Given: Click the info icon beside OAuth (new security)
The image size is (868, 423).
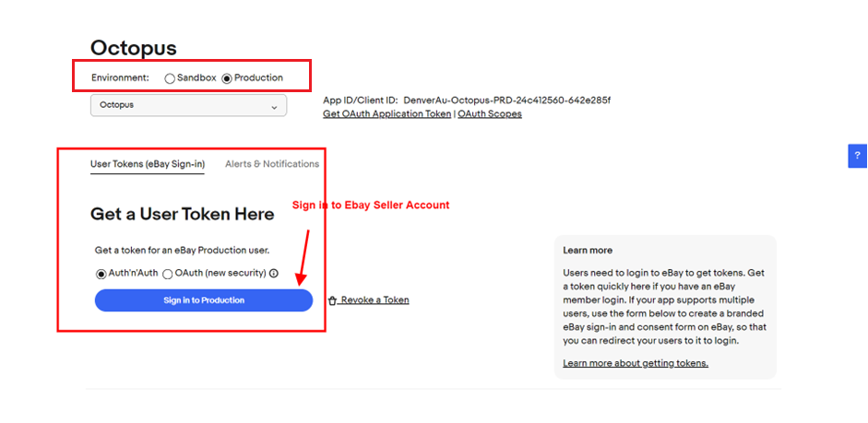Looking at the screenshot, I should [273, 273].
